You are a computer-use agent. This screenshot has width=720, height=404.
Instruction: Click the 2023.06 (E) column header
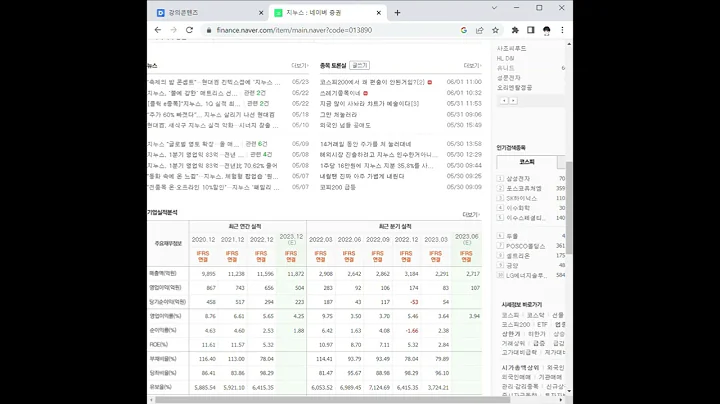pyautogui.click(x=467, y=239)
